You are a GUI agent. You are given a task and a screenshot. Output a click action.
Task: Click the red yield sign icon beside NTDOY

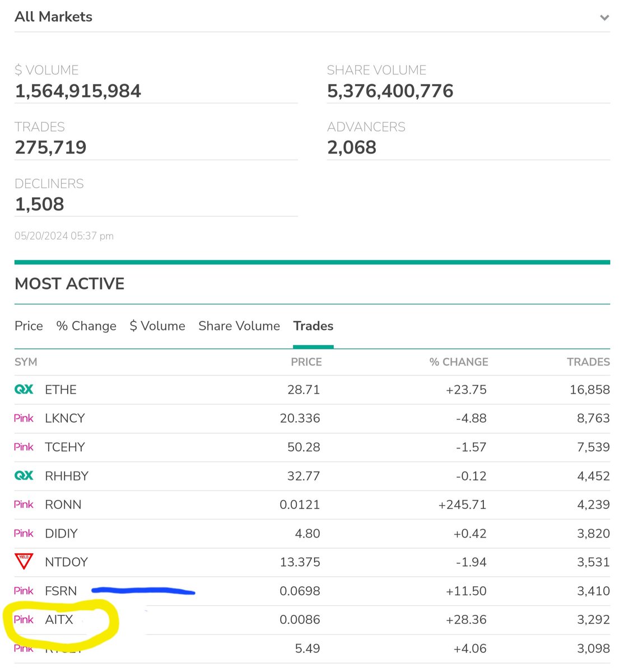pos(24,561)
